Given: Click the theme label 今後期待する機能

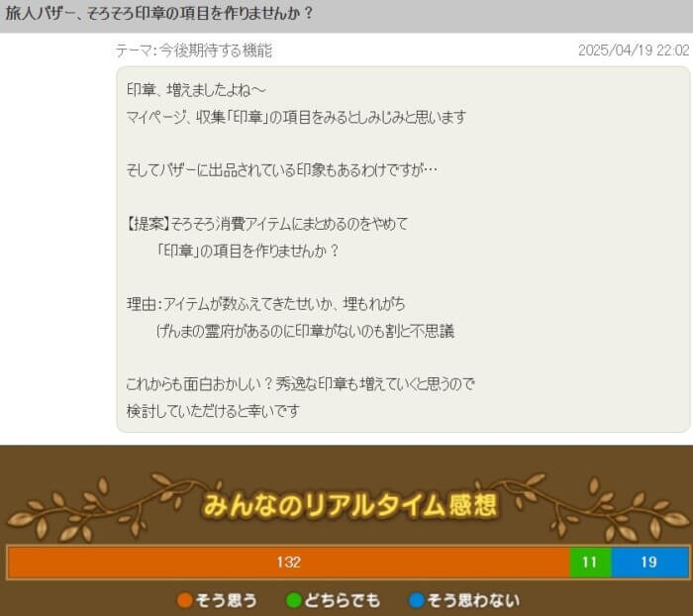Looking at the screenshot, I should [x=193, y=51].
